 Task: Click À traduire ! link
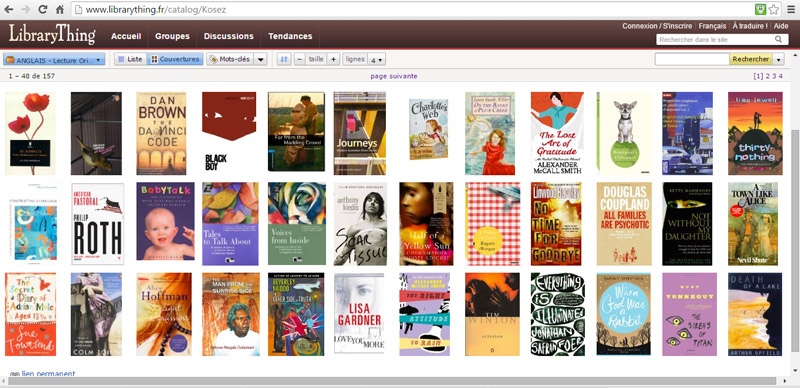(750, 26)
